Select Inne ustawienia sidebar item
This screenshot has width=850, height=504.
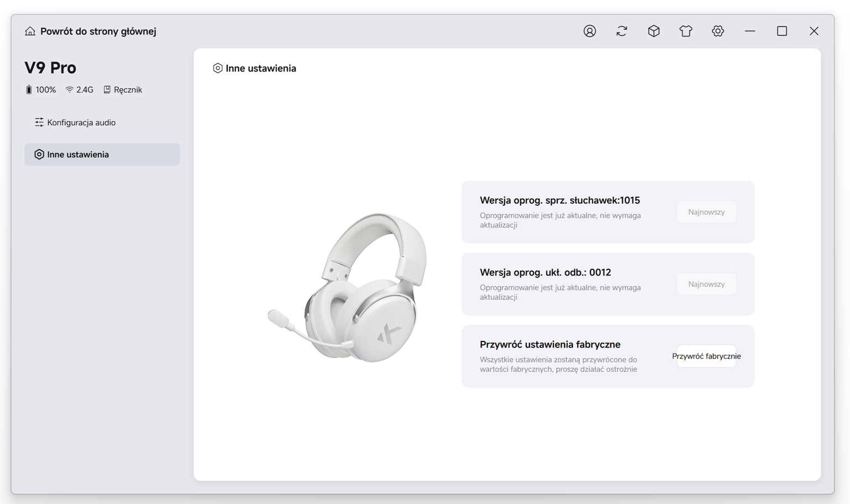(x=102, y=154)
